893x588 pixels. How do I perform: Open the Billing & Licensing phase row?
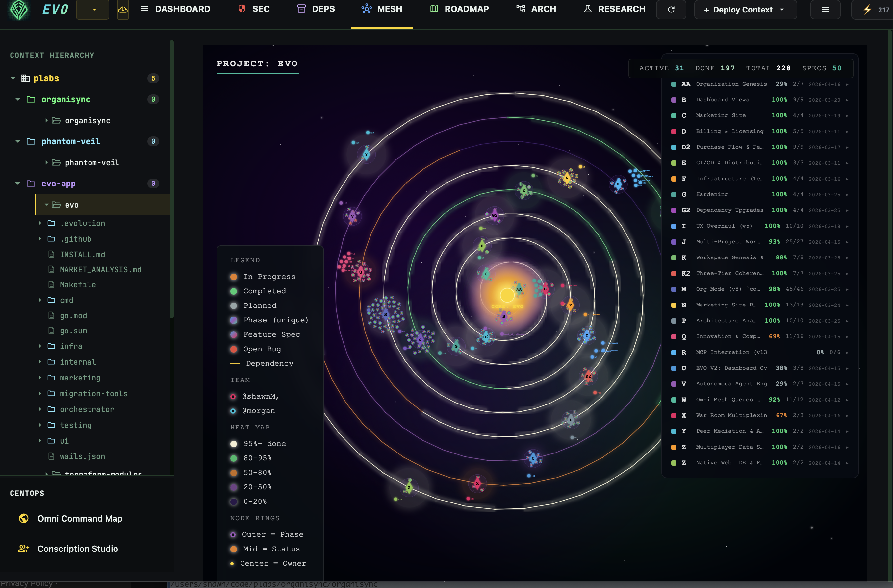(x=760, y=131)
